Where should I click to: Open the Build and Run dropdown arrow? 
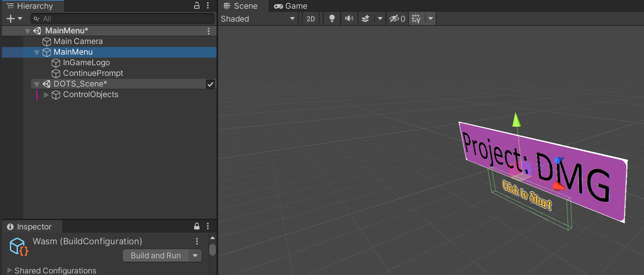[195, 256]
